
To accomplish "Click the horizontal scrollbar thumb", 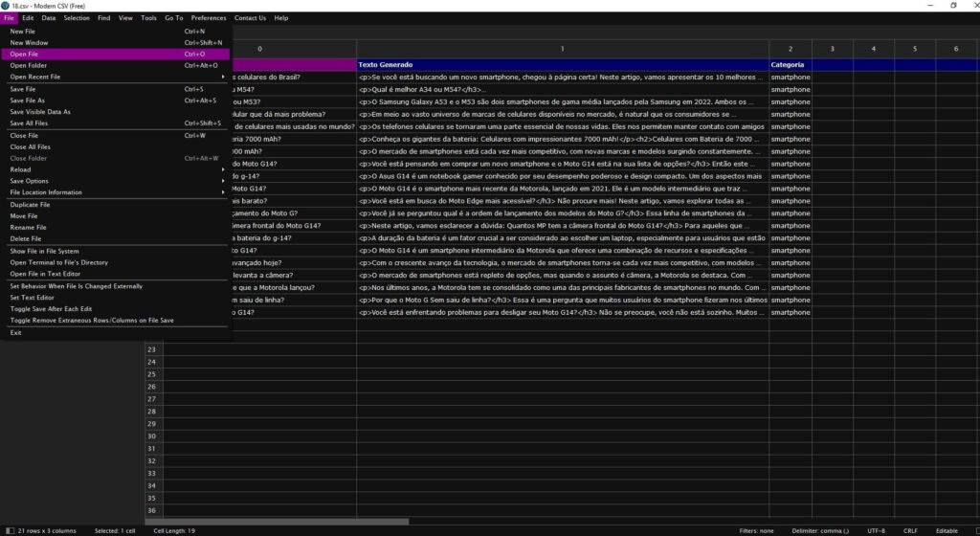I will 277,521.
